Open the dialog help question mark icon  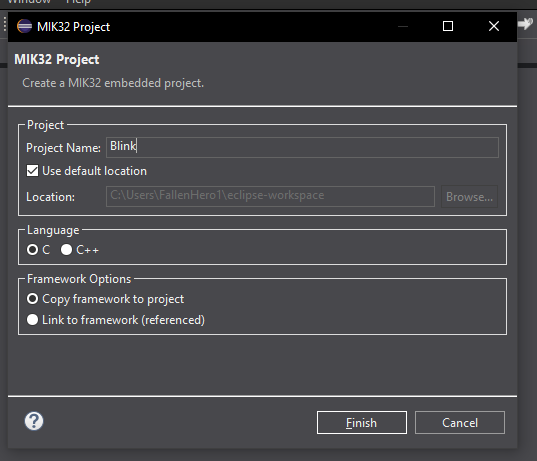point(34,421)
